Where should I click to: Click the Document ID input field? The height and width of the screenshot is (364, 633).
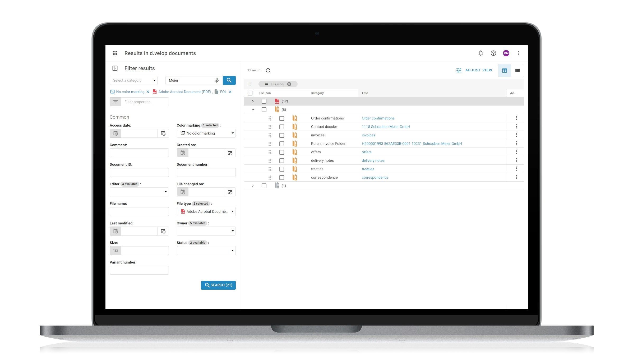point(139,172)
